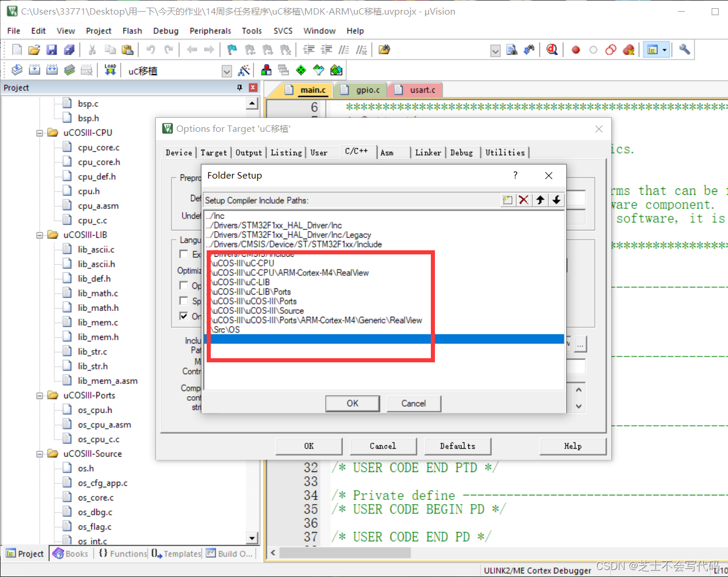Screen dimensions: 728x577
Task: Click the Rebuild All Target Files icon
Action: click(x=52, y=70)
